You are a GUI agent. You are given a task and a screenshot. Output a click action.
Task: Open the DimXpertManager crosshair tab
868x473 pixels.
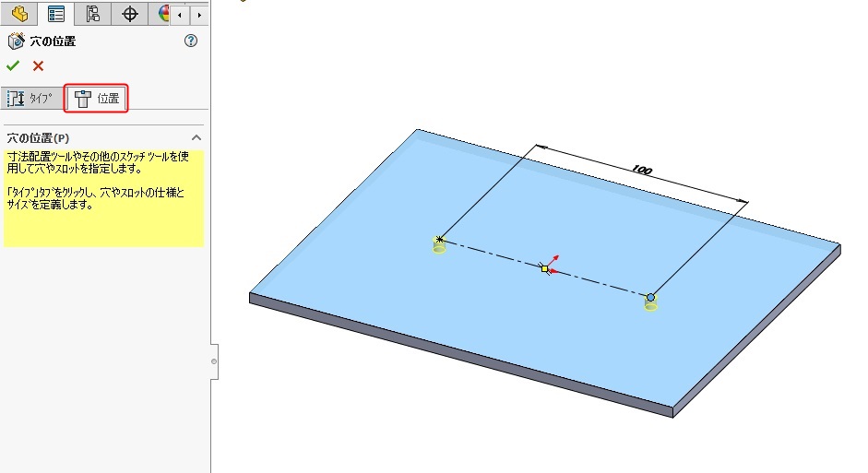pos(130,14)
